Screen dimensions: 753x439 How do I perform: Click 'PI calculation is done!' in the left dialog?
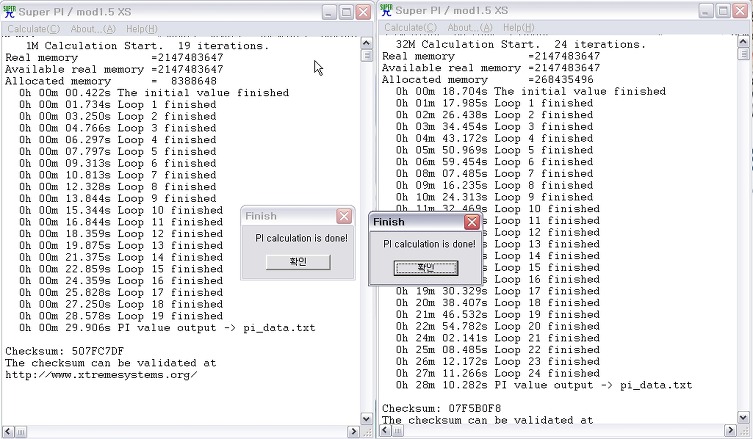point(302,238)
